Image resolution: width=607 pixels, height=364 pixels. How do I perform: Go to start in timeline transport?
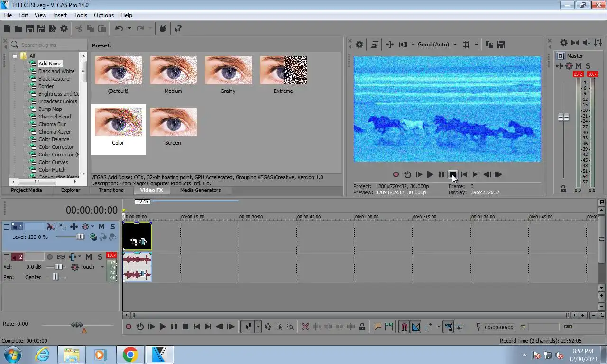197,327
